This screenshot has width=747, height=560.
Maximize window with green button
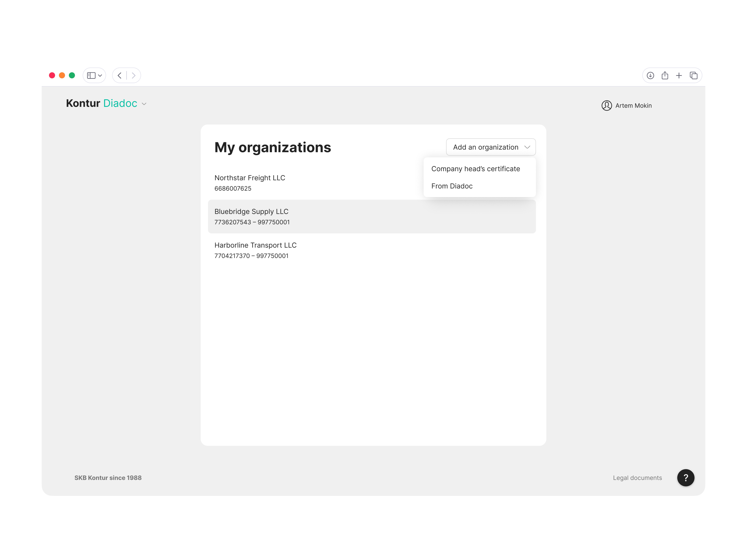click(x=72, y=75)
